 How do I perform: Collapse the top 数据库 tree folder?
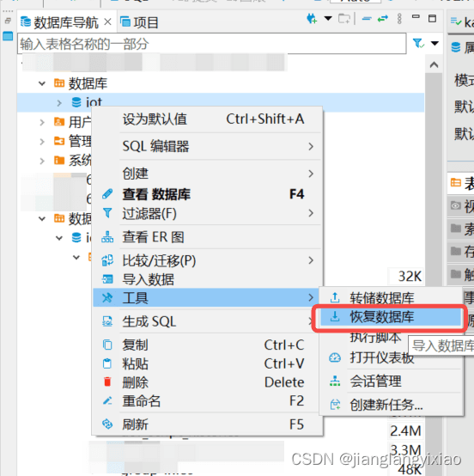point(42,83)
